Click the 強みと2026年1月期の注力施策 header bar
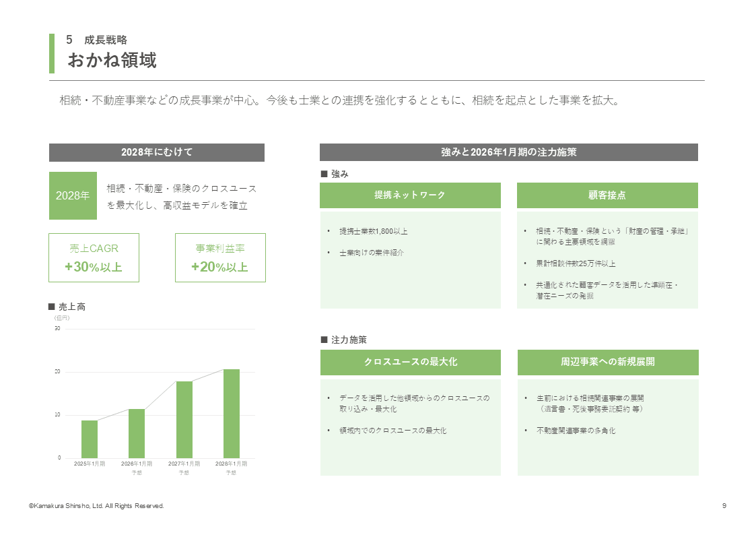The image size is (756, 535). pos(508,152)
